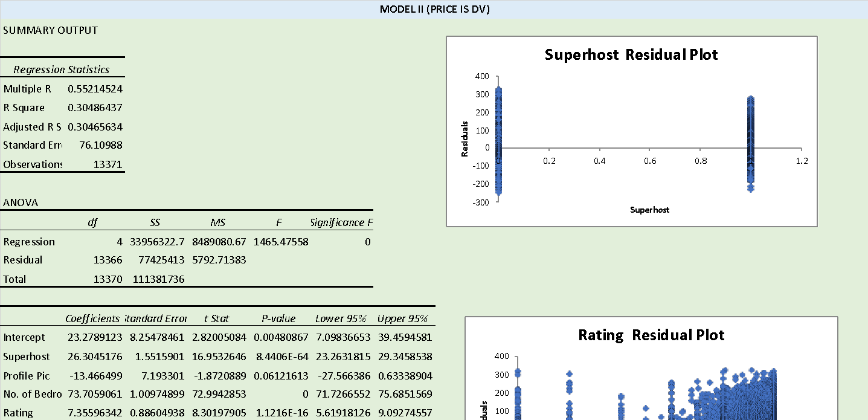
Task: Click the Superhost Residual Plot chart title
Action: tap(631, 54)
